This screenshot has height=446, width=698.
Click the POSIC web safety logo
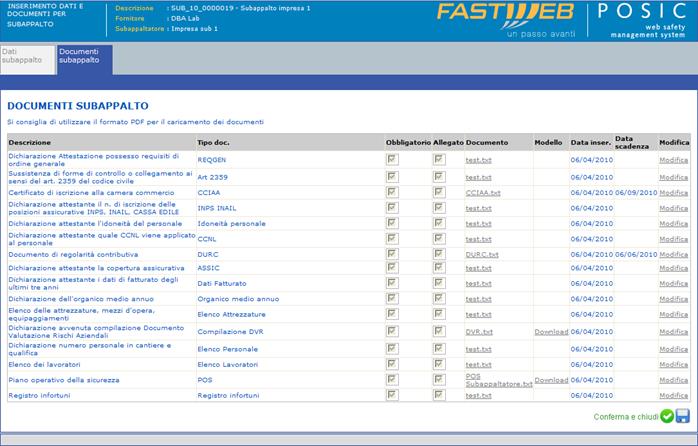(643, 20)
